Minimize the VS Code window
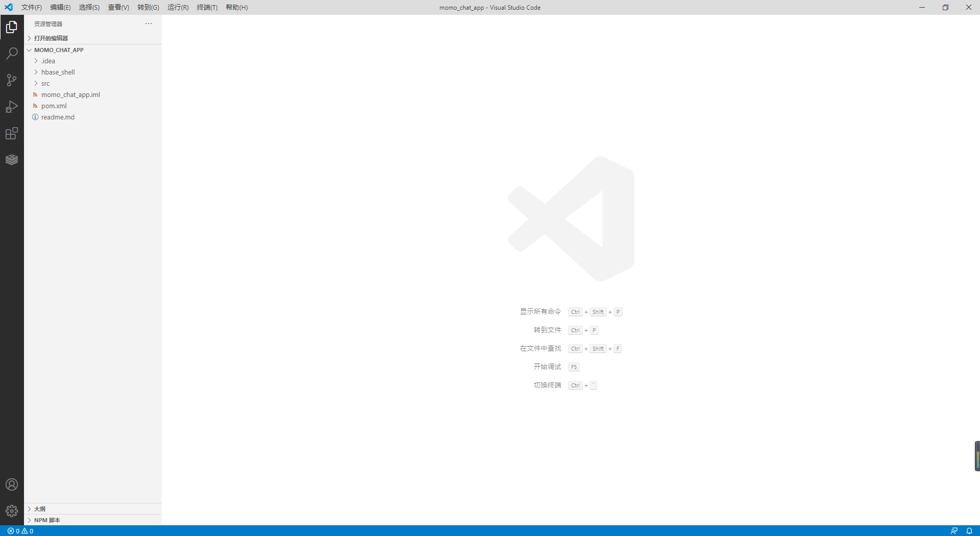Image resolution: width=980 pixels, height=536 pixels. [x=922, y=7]
